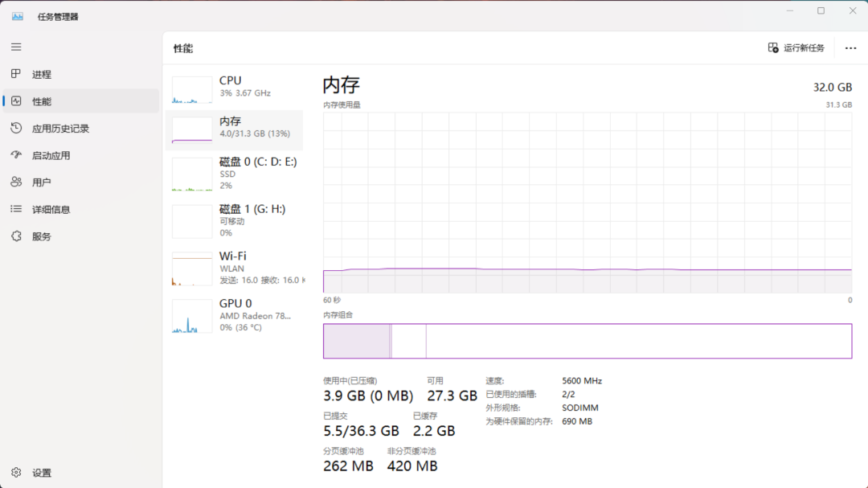Select 磁盘 0 (C: D: E:) entry
Viewport: 868px width, 488px height.
tap(234, 174)
